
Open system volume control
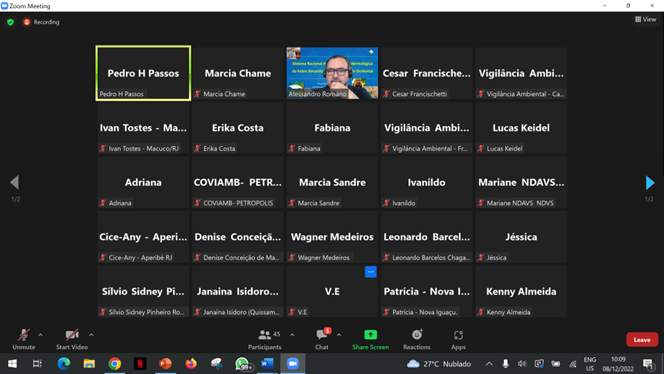click(x=522, y=364)
